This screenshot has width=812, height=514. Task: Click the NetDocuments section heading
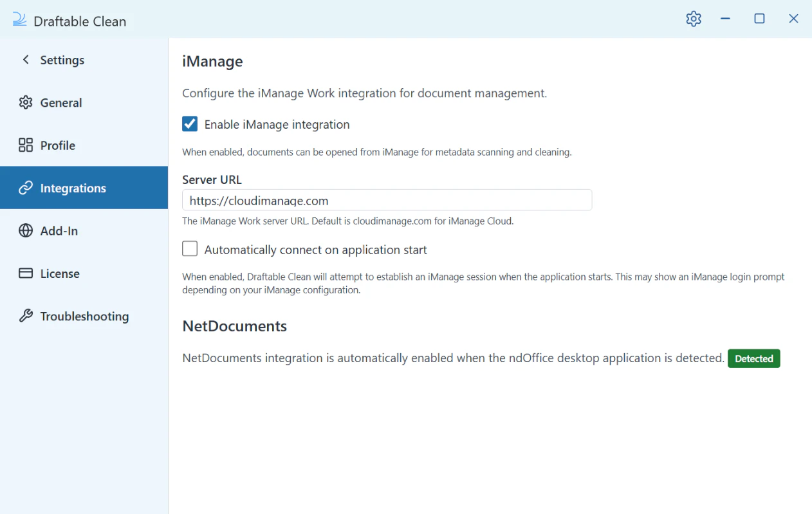(x=235, y=326)
